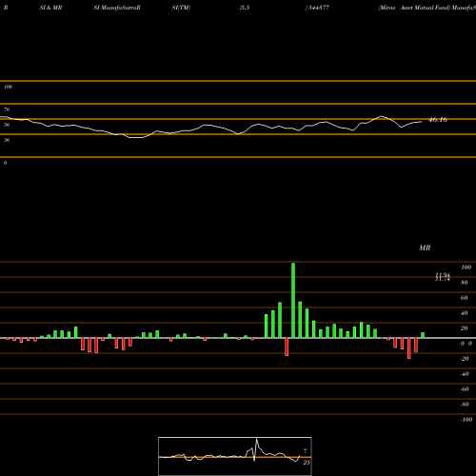The image size is (476, 476).
Task: Click the 544377 code in the header
Action: point(318,8)
